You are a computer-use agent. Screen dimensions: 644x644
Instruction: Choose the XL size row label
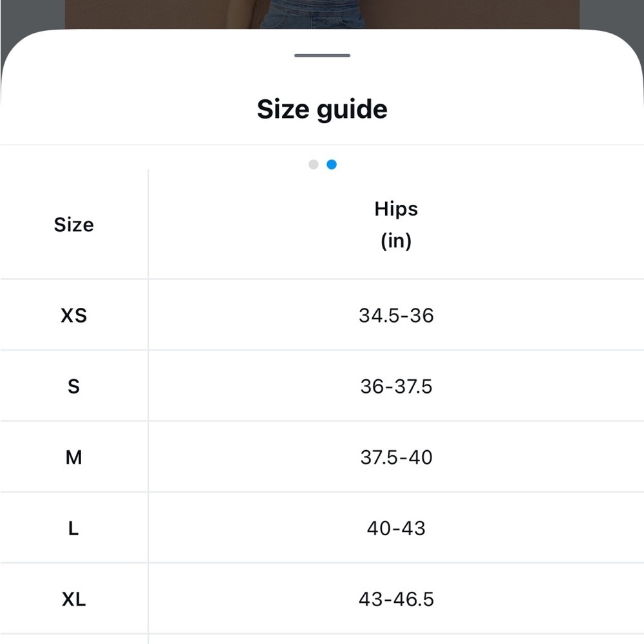coord(74,599)
